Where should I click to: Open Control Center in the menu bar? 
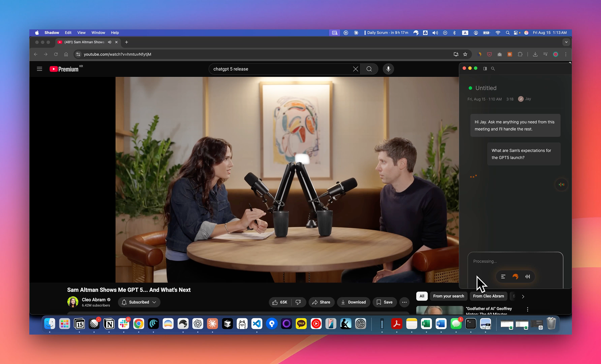pyautogui.click(x=516, y=33)
